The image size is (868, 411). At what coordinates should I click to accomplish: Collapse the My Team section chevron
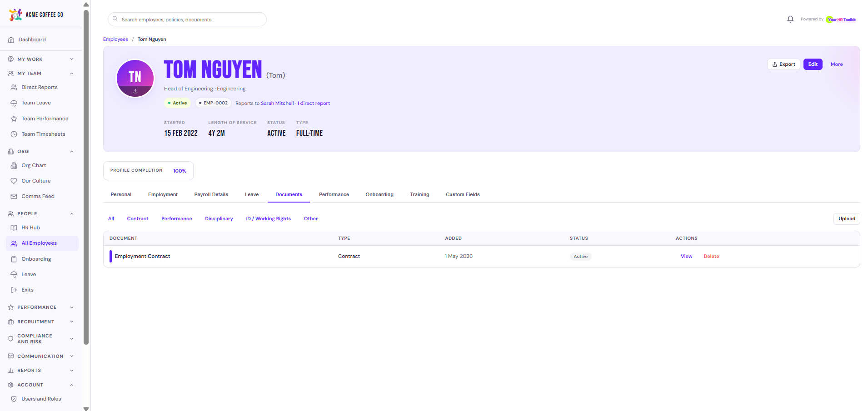72,74
